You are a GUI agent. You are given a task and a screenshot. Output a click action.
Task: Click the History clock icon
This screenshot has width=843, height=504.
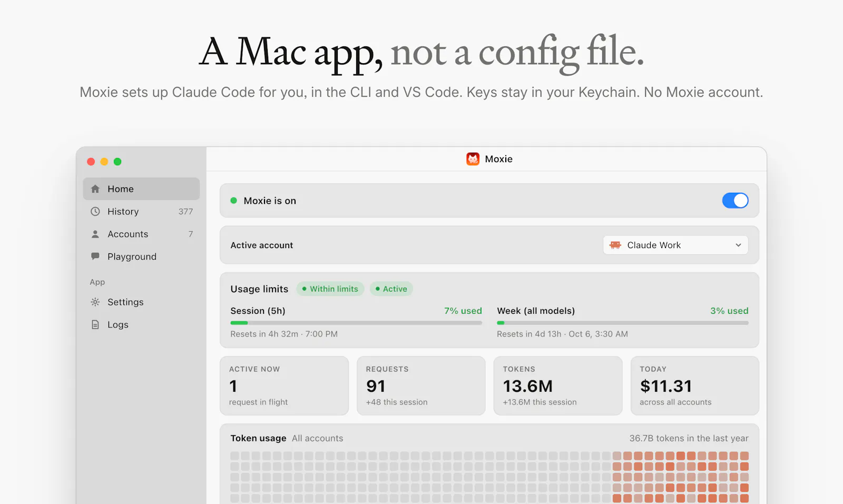[x=95, y=211]
